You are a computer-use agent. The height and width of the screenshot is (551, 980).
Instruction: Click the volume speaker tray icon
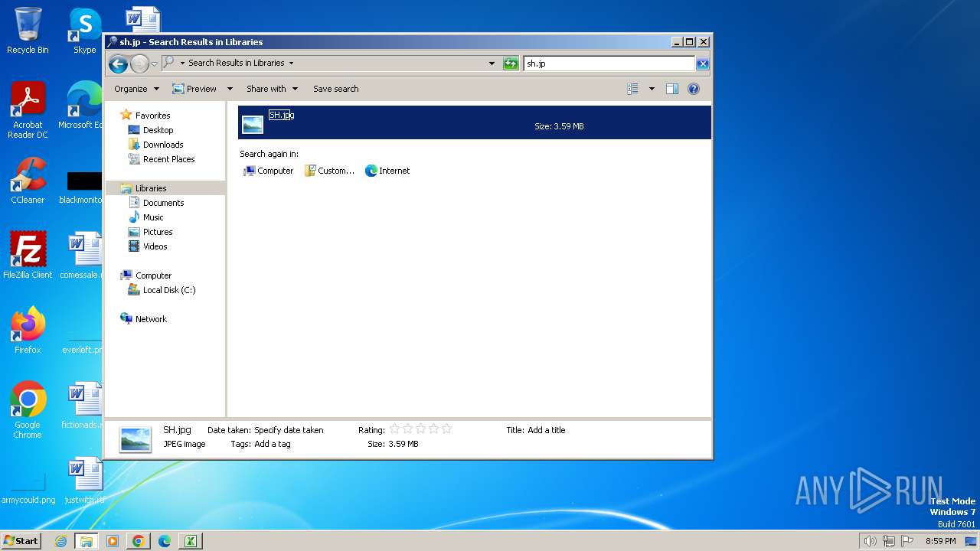click(x=870, y=541)
